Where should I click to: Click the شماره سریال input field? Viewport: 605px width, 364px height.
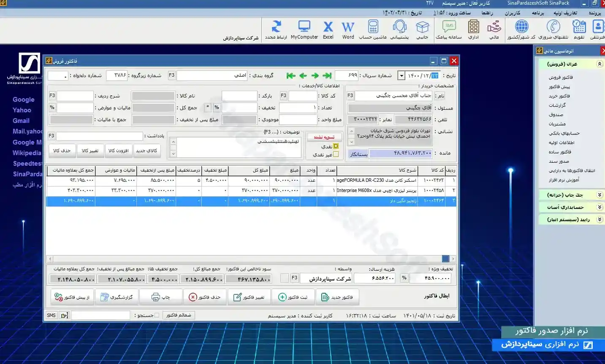pos(347,75)
